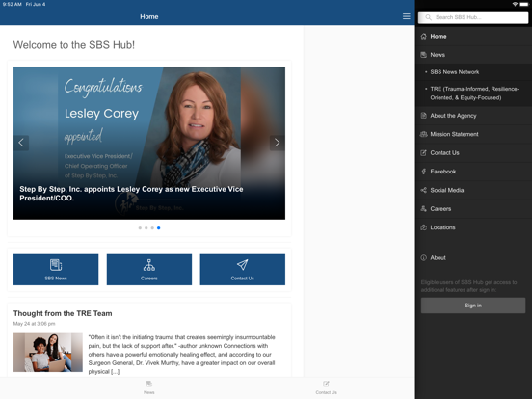
Task: Open the TRE Team article thumbnail
Action: 48,352
